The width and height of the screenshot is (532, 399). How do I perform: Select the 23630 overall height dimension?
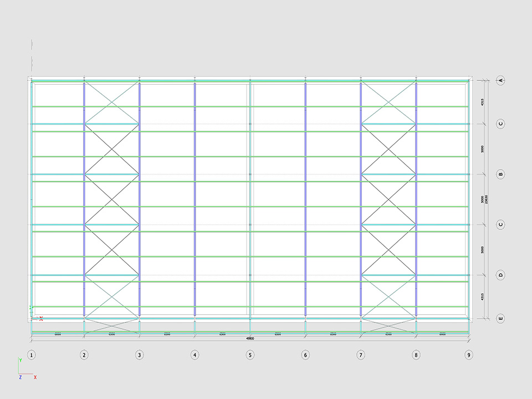pyautogui.click(x=486, y=199)
